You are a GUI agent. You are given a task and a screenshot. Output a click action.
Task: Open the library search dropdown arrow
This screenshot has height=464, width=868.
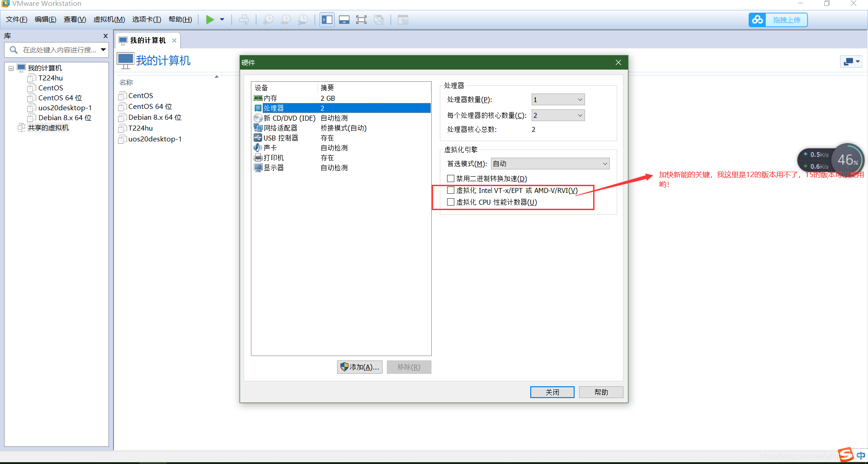coord(103,50)
